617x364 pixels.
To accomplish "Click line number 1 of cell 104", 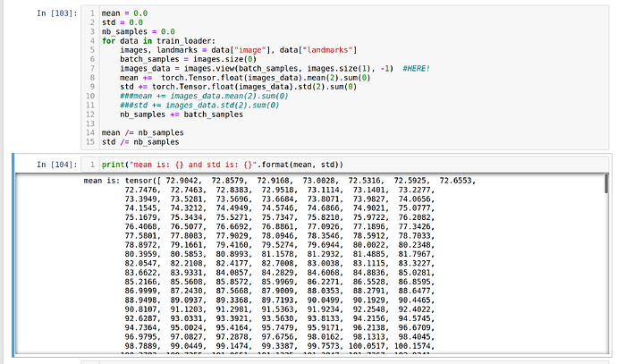I will point(93,165).
